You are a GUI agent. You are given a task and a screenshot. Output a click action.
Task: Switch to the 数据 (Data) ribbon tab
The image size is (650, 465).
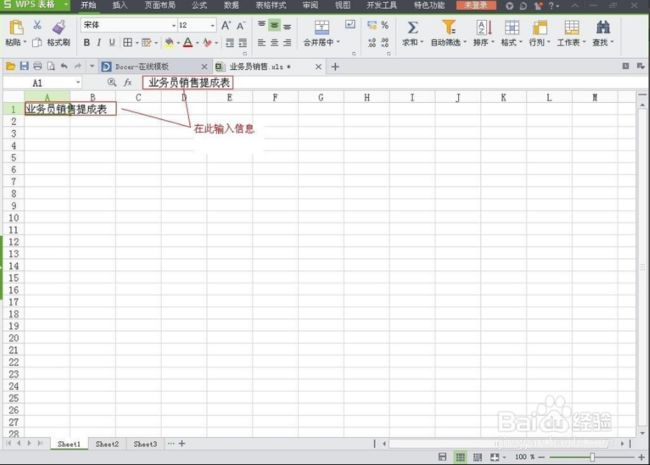pos(231,5)
